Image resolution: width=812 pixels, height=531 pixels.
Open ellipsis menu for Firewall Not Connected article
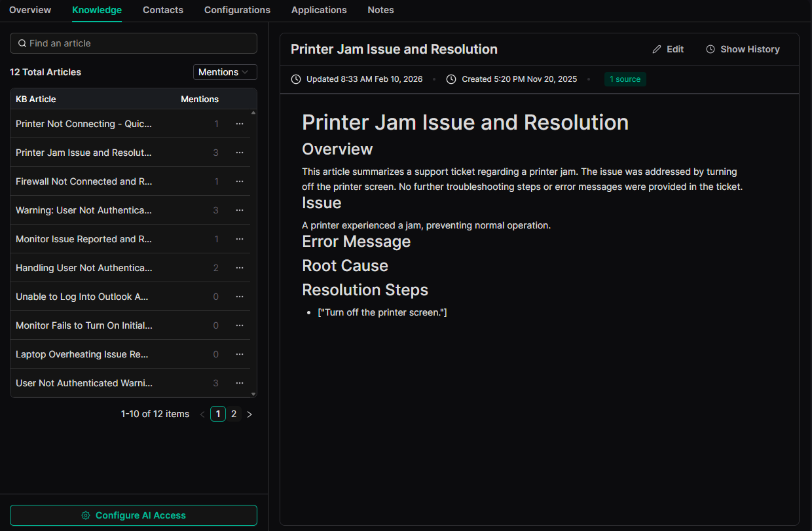239,181
